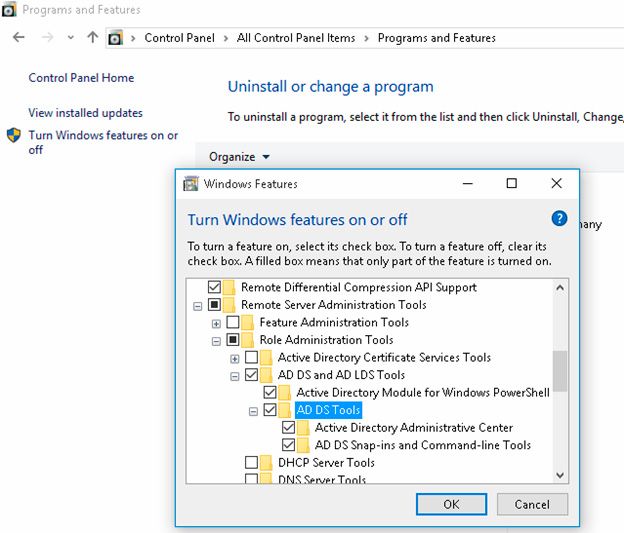Check the Feature Administration Tools checkbox
Screen dimensions: 624x533
233,322
